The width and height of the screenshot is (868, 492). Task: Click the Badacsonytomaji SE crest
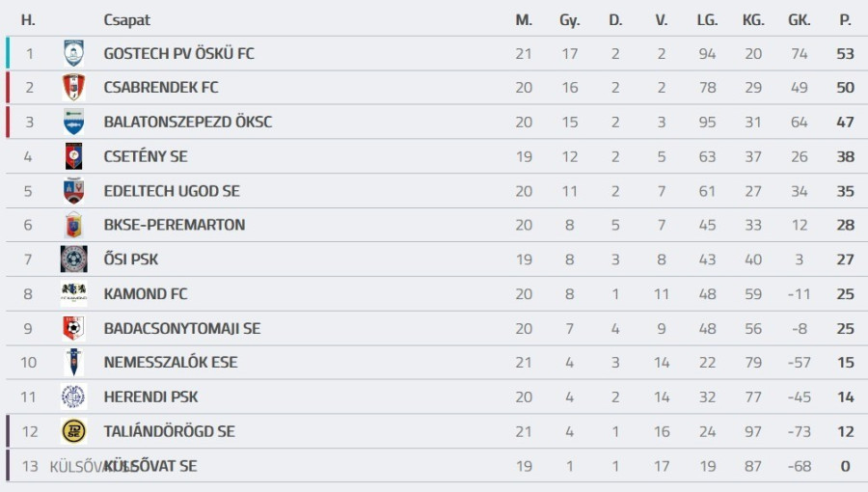pos(74,328)
